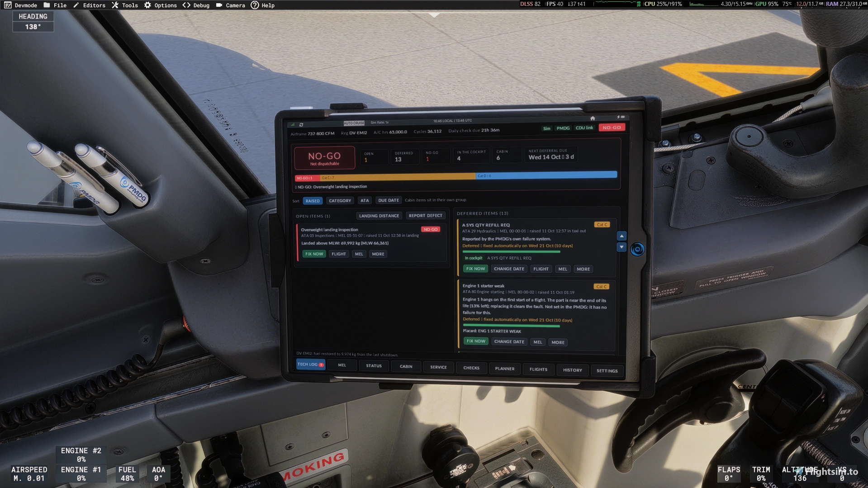This screenshot has width=868, height=488.
Task: Click the green deferral progress bar of A SYS
Action: [x=512, y=251]
